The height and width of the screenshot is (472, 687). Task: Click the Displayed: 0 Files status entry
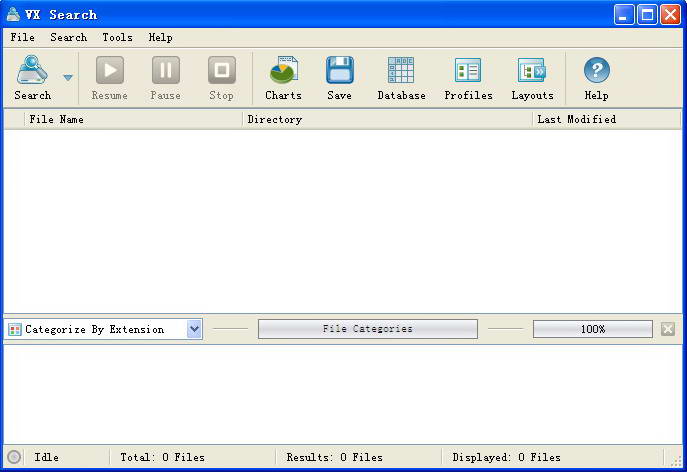click(506, 457)
